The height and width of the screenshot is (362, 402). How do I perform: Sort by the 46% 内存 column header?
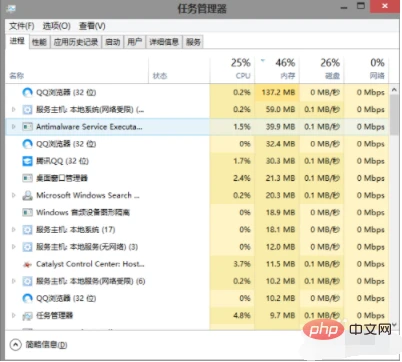(x=277, y=70)
